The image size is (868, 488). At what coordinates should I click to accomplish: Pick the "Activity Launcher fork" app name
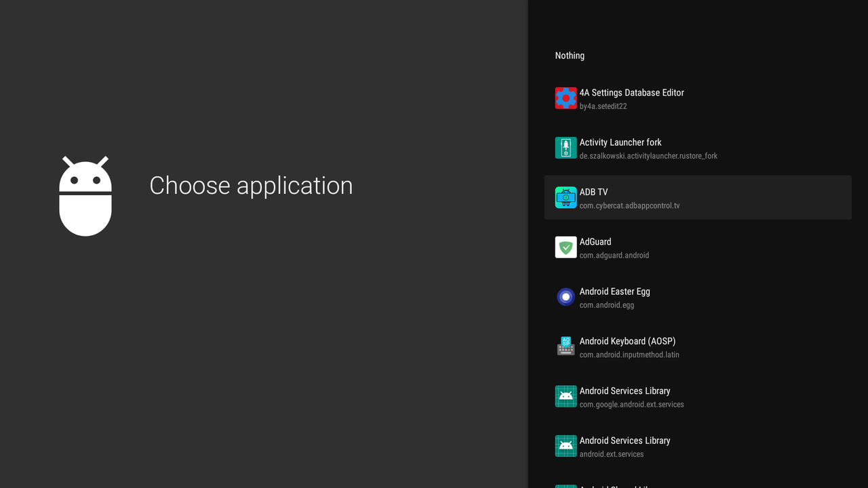click(x=620, y=142)
